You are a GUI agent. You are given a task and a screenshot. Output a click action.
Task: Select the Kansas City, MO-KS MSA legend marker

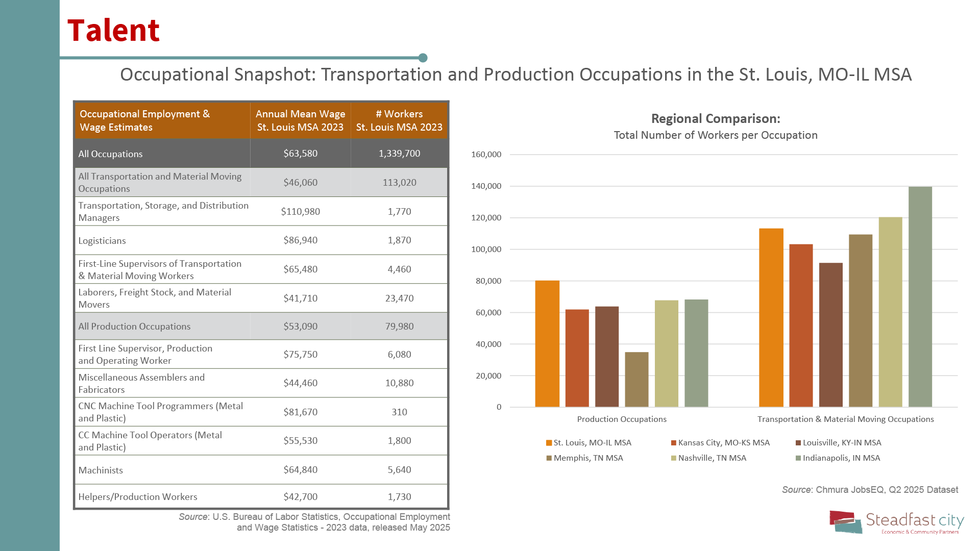coord(673,443)
